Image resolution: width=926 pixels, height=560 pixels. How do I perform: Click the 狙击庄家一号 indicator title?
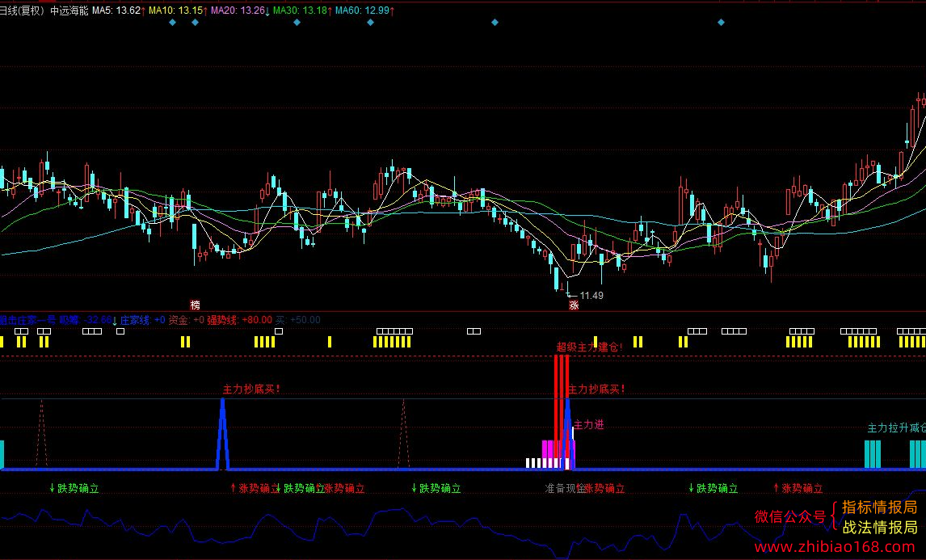[27, 320]
